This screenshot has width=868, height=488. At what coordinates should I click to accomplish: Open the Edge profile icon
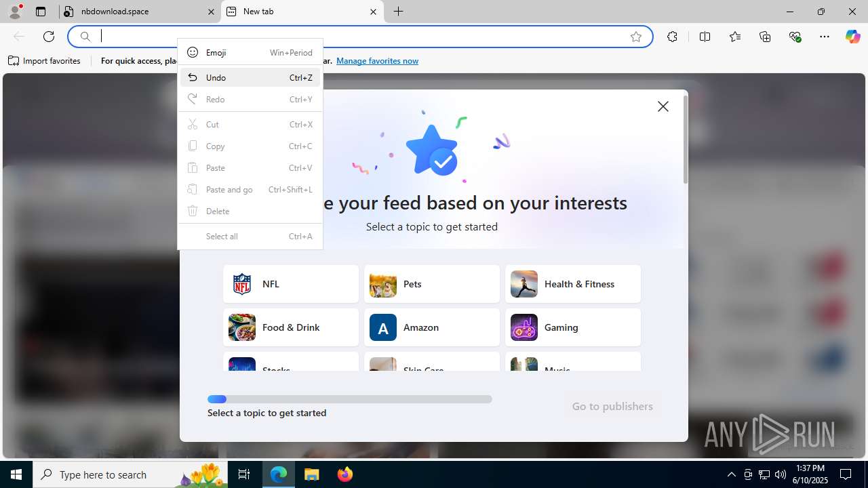pos(15,11)
